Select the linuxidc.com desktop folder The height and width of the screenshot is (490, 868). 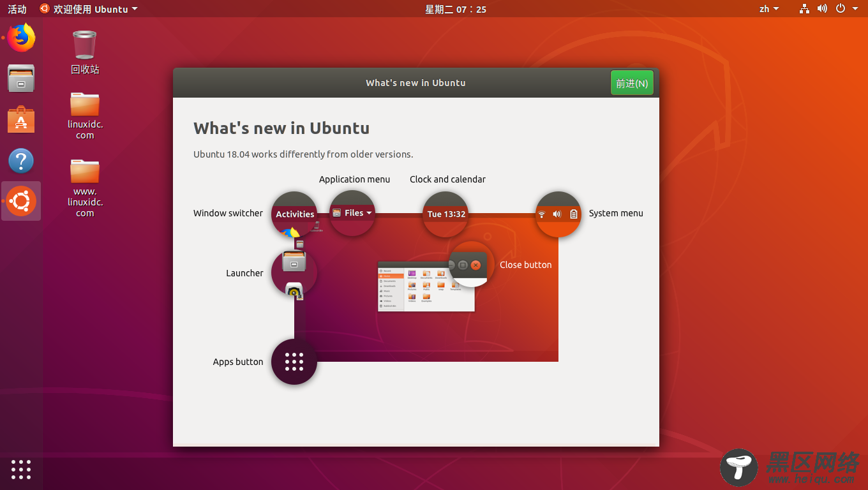point(85,115)
